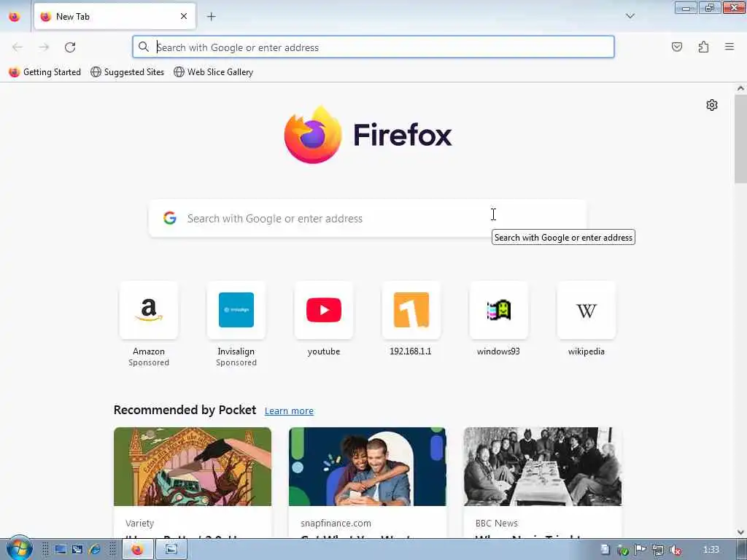Image resolution: width=747 pixels, height=560 pixels.
Task: Open the Variety story thumbnail
Action: coord(193,467)
